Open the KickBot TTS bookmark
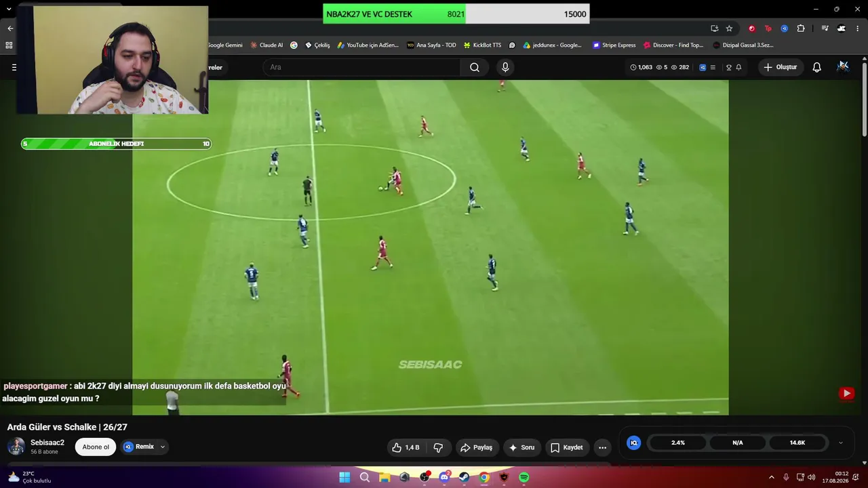 [x=482, y=45]
